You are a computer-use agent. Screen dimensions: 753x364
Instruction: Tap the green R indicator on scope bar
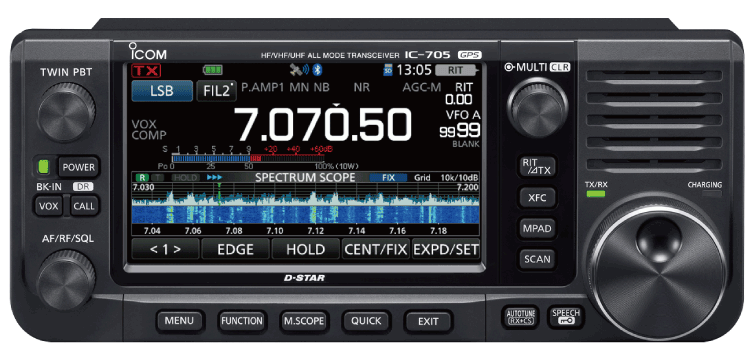142,178
